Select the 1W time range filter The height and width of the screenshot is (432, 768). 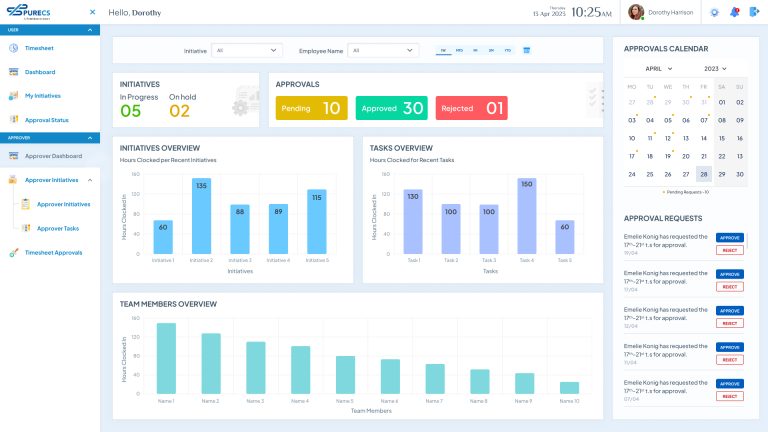[x=443, y=50]
